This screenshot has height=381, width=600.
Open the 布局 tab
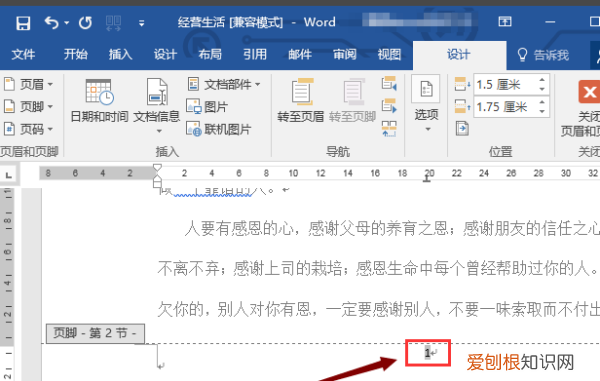point(210,54)
